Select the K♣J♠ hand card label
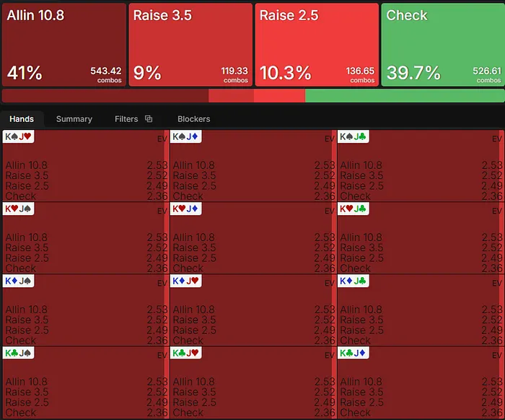 tap(18, 353)
